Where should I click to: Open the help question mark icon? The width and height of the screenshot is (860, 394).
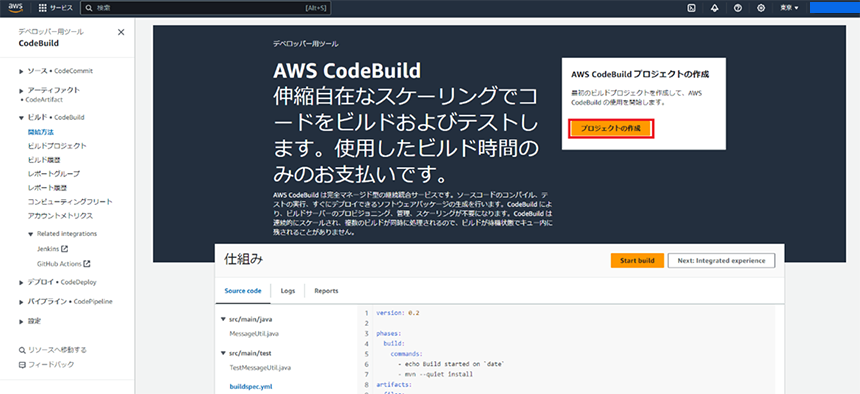coord(738,8)
